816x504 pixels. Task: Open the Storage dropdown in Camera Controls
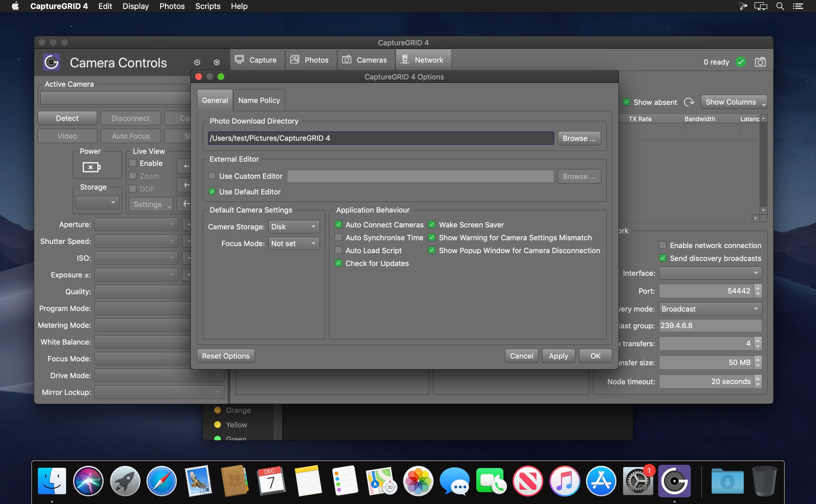(x=97, y=202)
